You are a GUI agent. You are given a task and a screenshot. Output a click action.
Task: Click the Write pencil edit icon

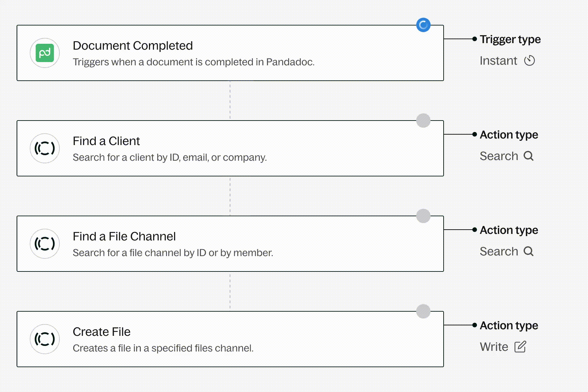click(520, 347)
